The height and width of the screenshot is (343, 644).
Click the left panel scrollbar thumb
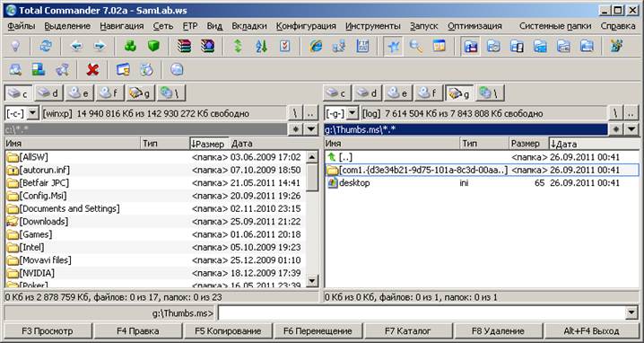312,177
